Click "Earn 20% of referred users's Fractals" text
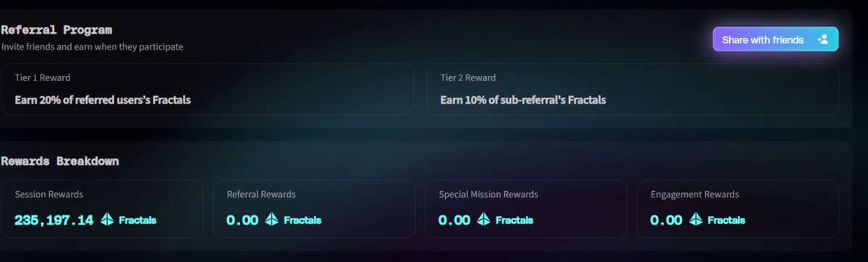 pos(103,100)
